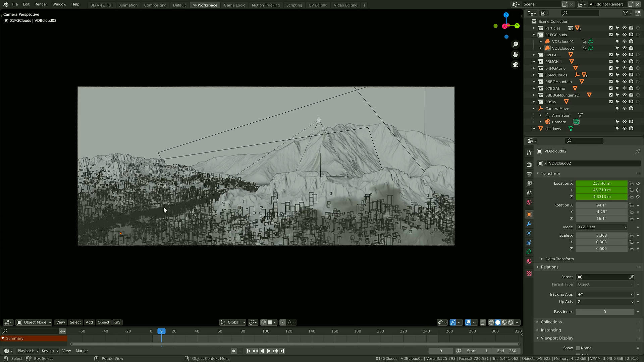Open the Render menu
The height and width of the screenshot is (362, 644).
[41, 4]
